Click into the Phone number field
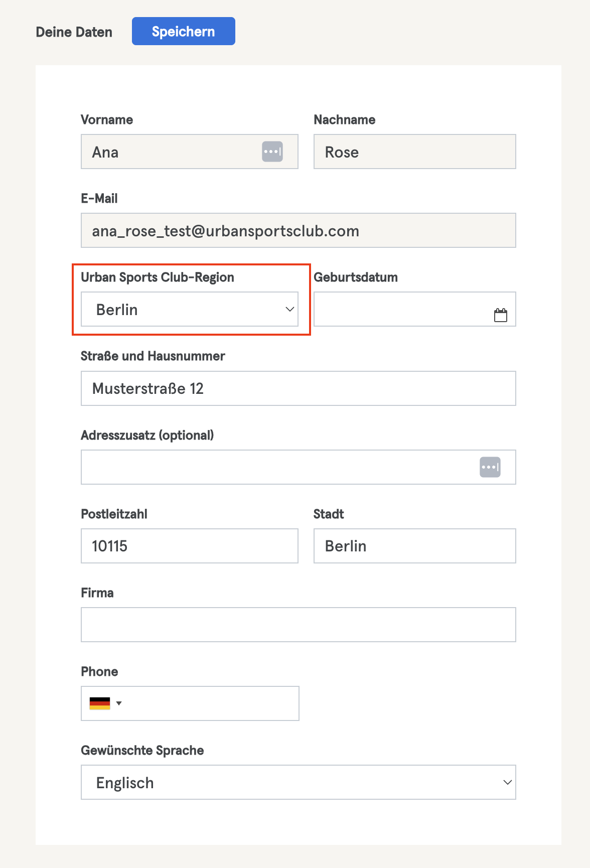Image resolution: width=590 pixels, height=868 pixels. (x=211, y=703)
